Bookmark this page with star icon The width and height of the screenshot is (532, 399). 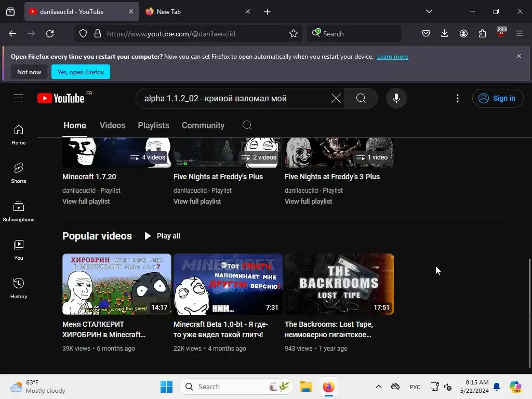[294, 34]
